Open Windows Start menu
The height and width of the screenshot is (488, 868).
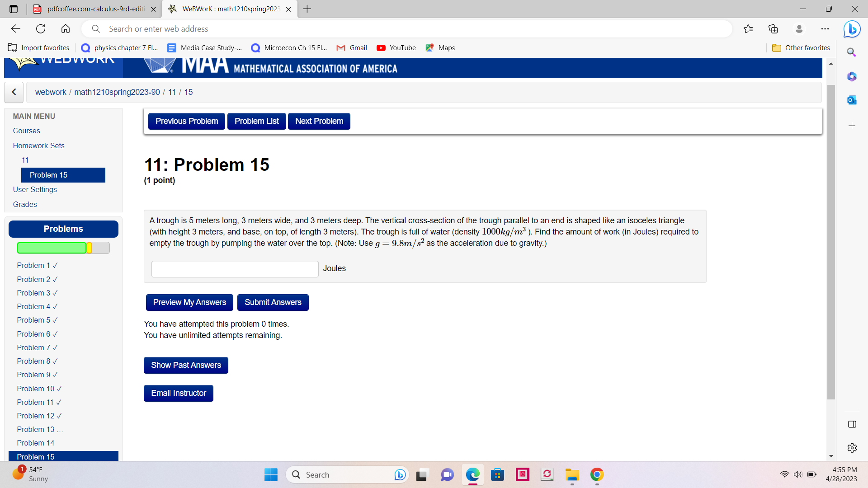[271, 475]
